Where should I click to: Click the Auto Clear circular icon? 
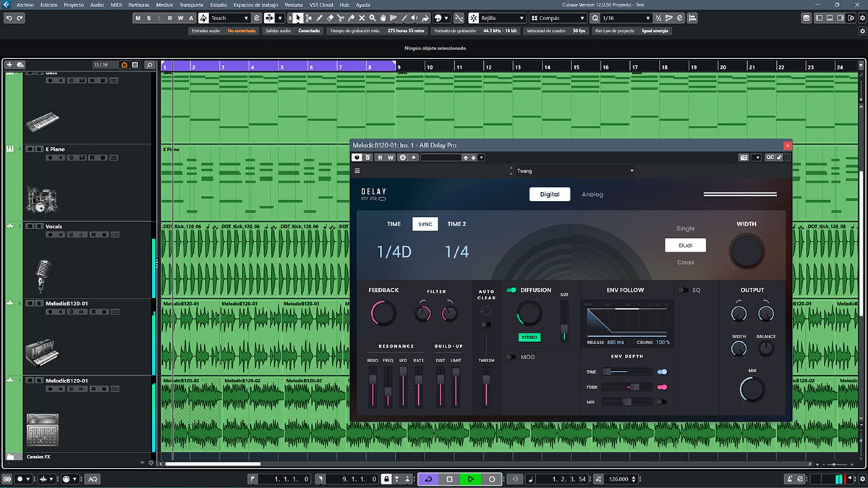[486, 311]
